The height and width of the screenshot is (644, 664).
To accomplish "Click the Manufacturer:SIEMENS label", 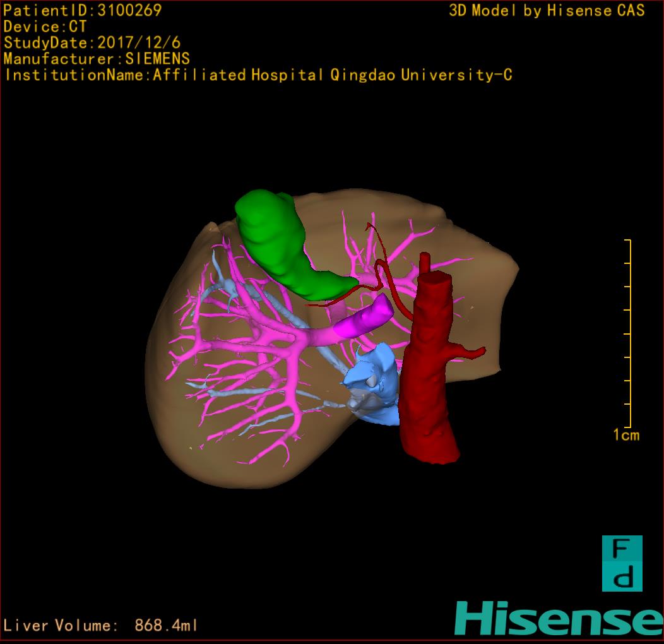I will (97, 59).
